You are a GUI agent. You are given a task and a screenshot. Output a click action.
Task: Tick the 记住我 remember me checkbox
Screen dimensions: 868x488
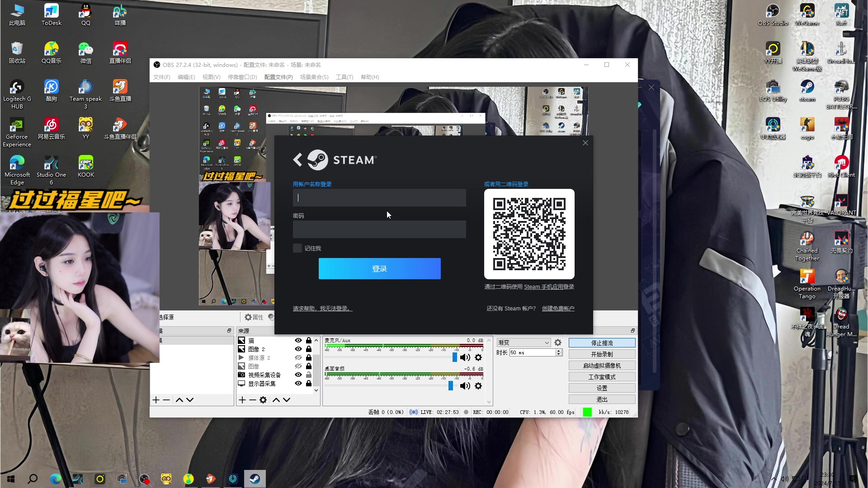297,248
